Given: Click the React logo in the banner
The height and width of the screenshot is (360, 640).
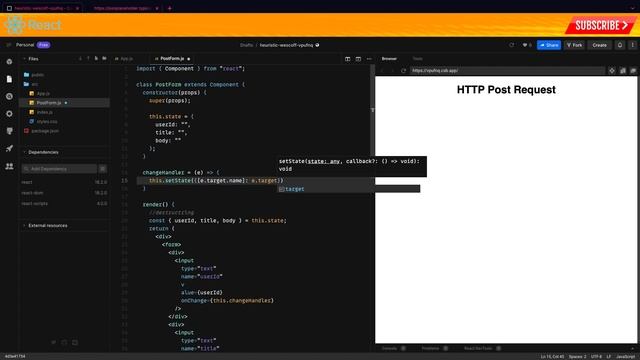Looking at the screenshot, I should (16, 25).
